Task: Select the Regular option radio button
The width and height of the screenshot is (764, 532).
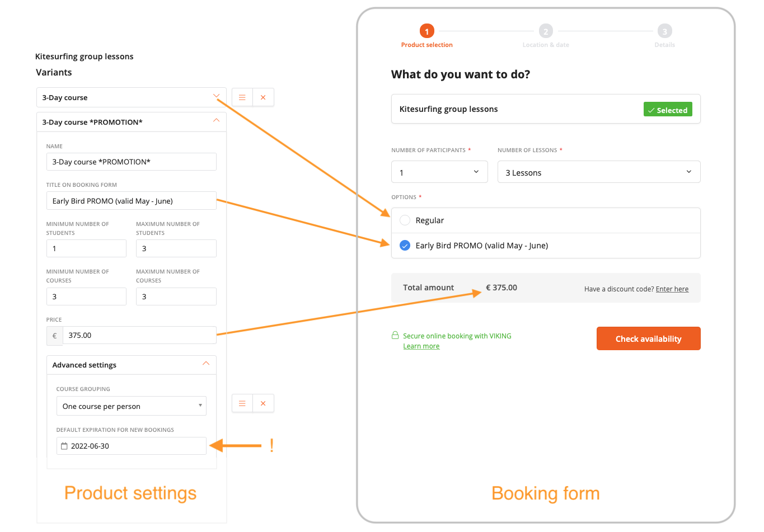Action: click(x=405, y=220)
